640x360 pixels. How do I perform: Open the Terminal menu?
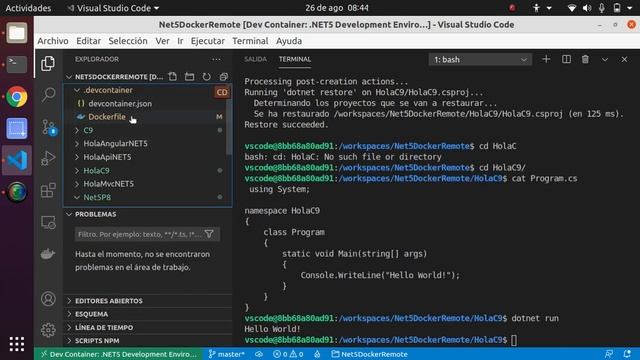tap(250, 41)
